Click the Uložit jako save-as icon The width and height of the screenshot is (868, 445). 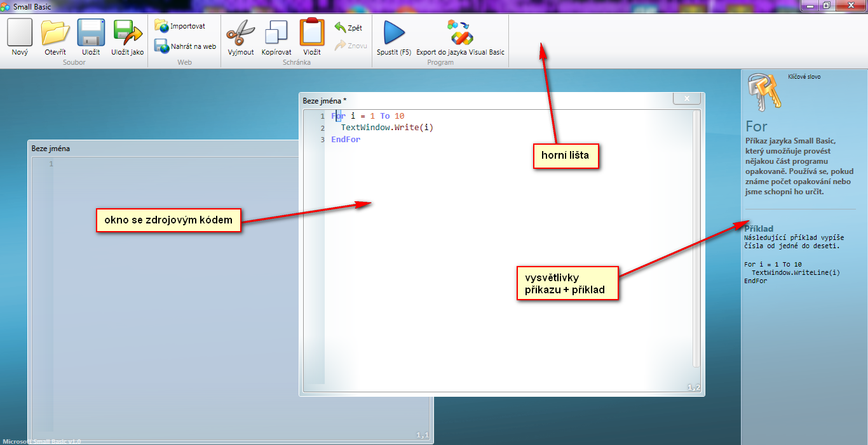pyautogui.click(x=128, y=33)
